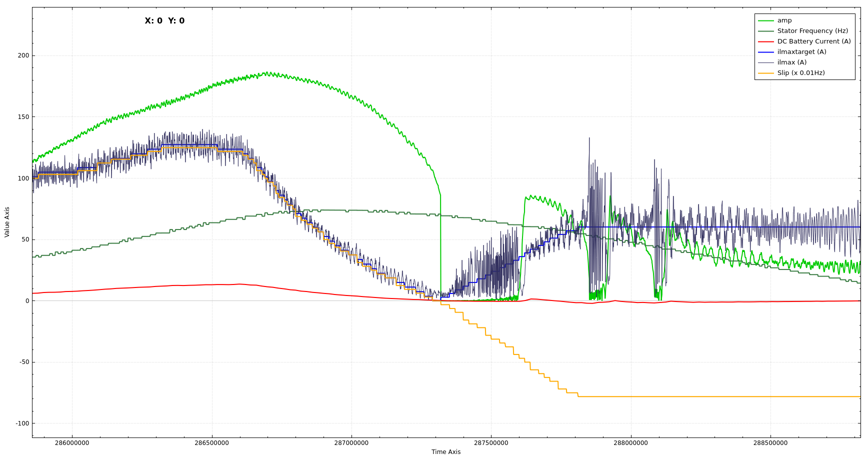Toggle the Slip (x 0.01Hz) legend label
This screenshot has height=459, width=868.
click(800, 73)
